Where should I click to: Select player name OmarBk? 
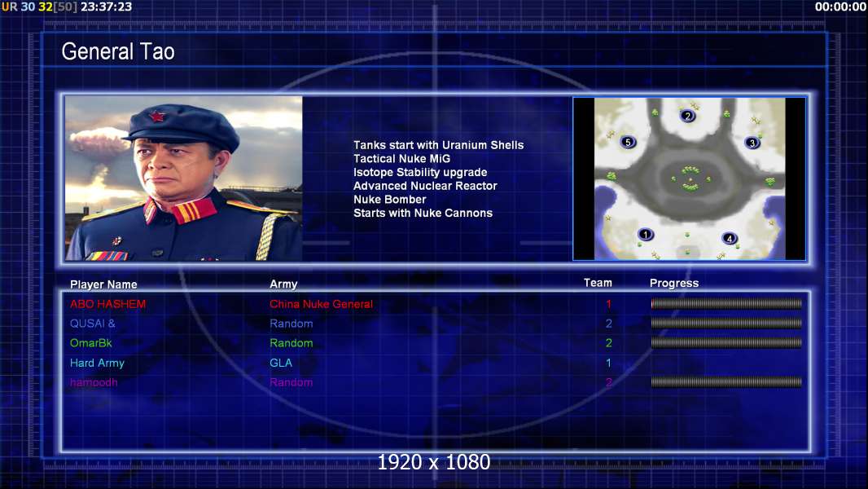point(90,343)
